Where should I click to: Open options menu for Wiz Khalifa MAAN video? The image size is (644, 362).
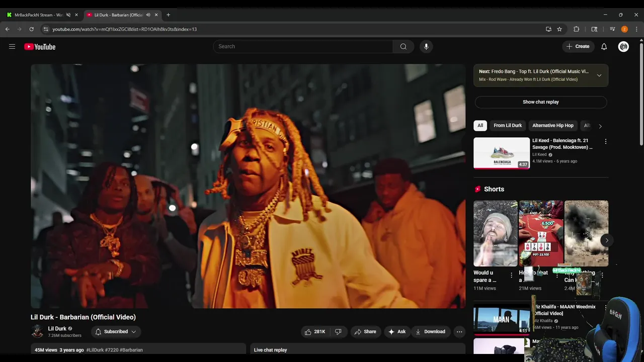click(605, 307)
